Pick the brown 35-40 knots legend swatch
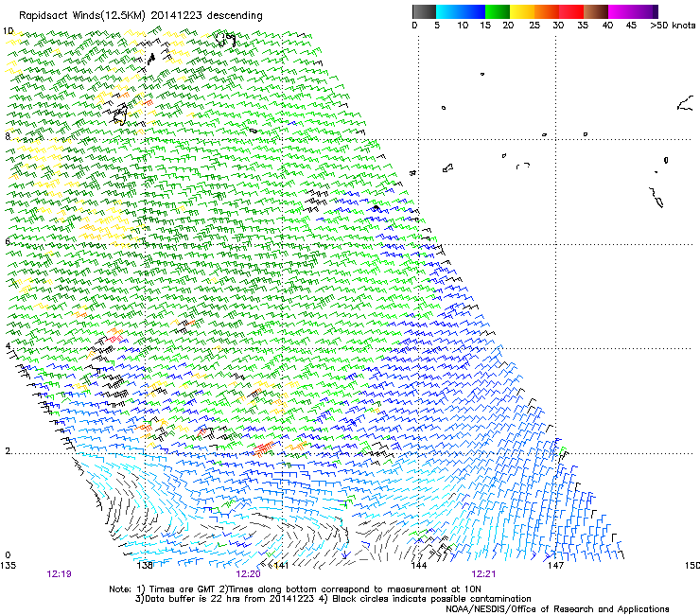700x615 pixels. [596, 12]
